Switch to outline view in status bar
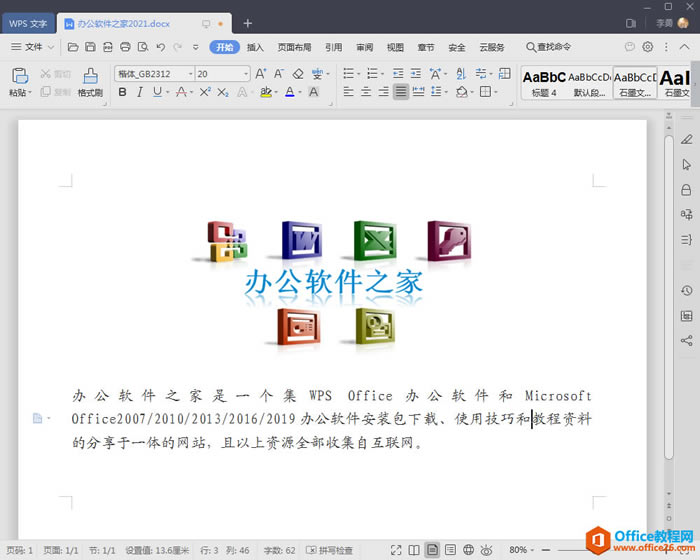 450,550
